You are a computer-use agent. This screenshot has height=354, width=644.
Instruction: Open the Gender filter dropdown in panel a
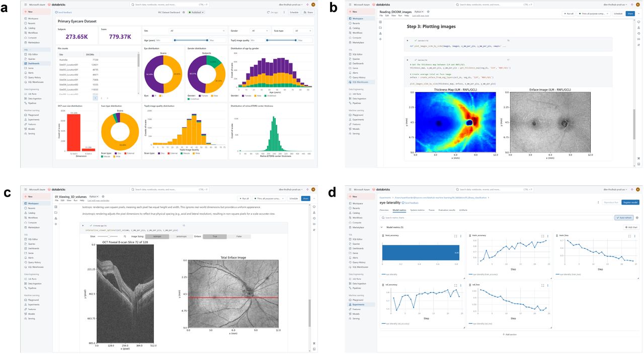[x=260, y=31]
